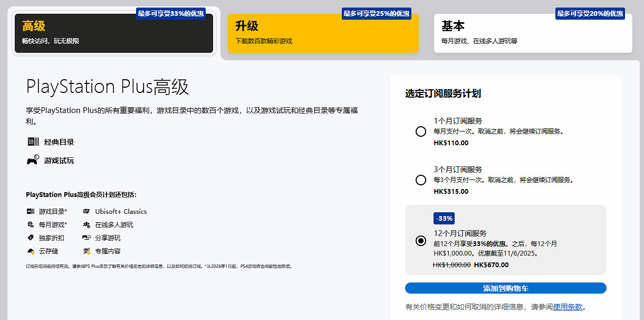Click the 最多可享受20%的优惠 badge

point(589,14)
